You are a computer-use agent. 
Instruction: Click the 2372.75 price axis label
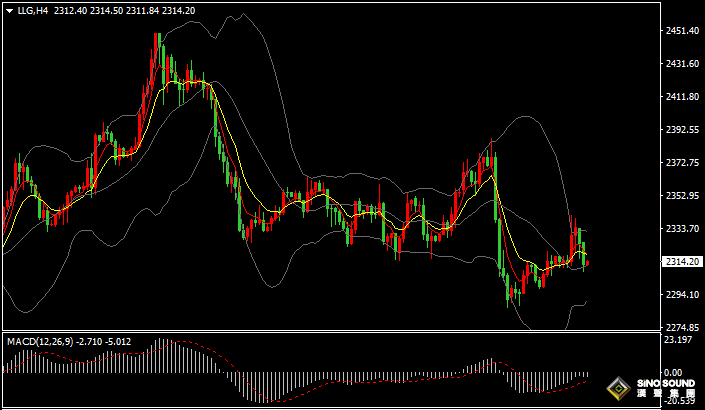click(681, 163)
